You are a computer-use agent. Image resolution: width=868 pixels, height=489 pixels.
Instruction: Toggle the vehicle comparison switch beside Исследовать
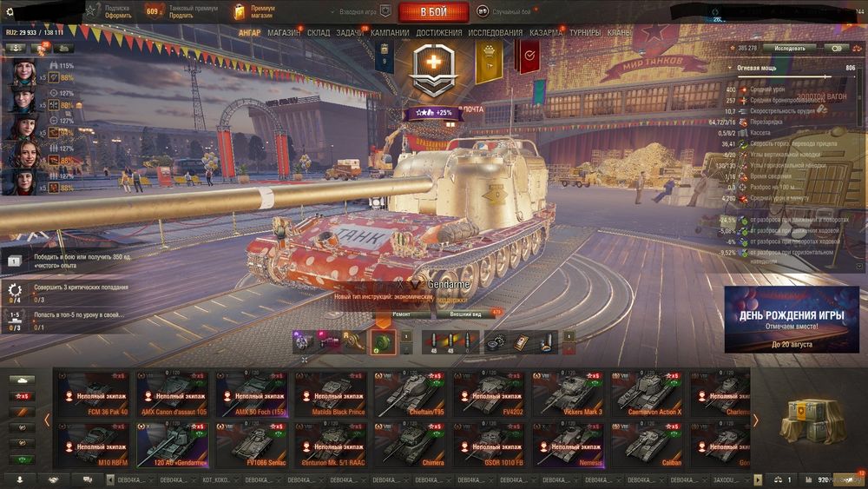click(836, 48)
